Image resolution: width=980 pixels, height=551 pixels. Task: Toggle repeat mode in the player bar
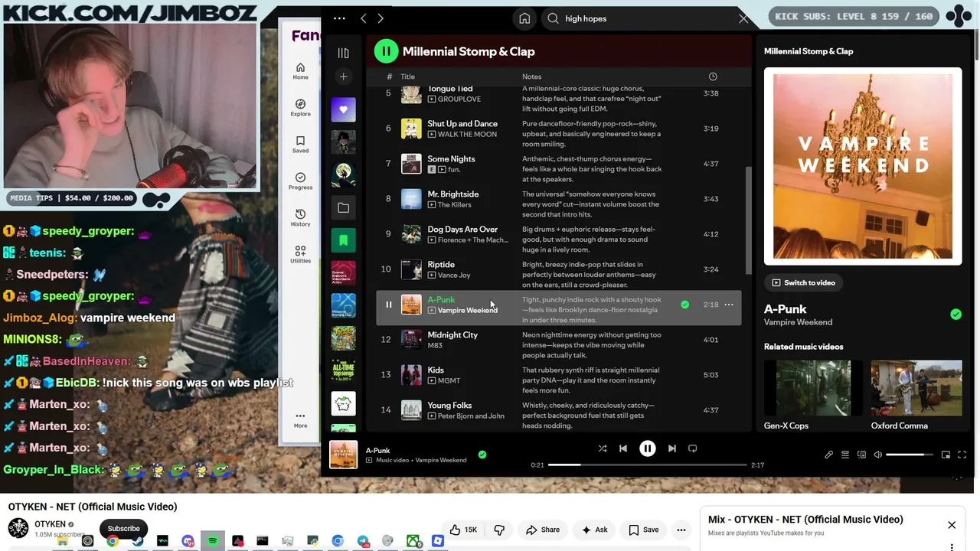(x=693, y=448)
